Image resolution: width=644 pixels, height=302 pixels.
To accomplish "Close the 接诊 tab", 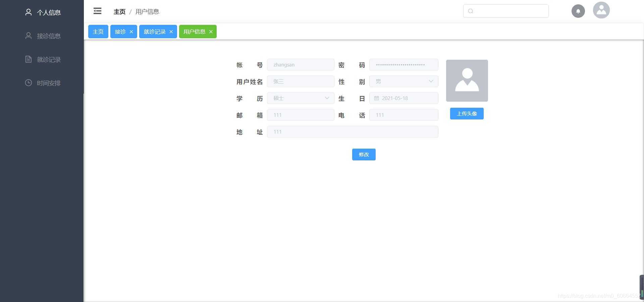I will (x=131, y=32).
